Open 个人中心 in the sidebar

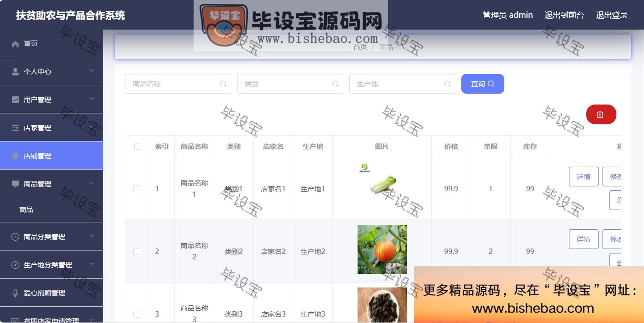pos(51,72)
